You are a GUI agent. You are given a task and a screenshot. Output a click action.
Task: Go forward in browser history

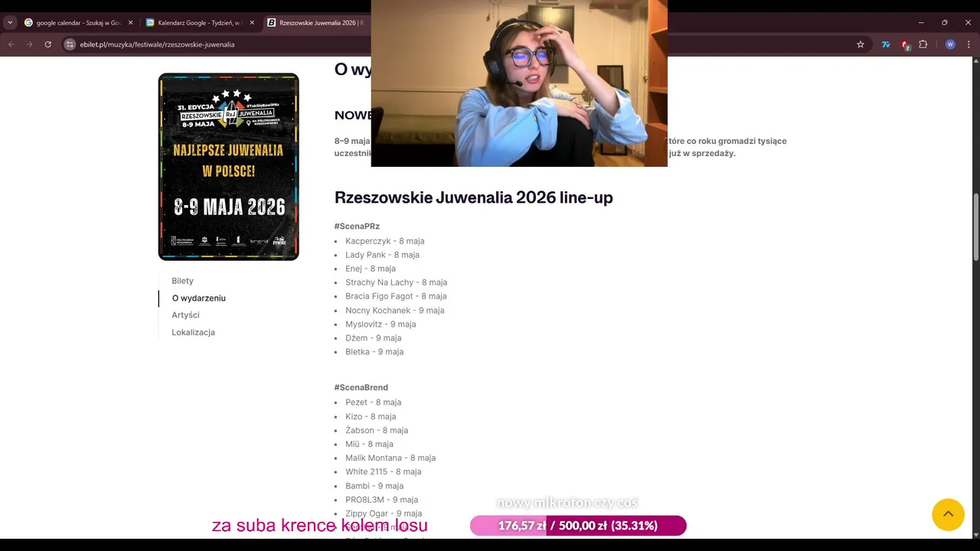pos(30,44)
